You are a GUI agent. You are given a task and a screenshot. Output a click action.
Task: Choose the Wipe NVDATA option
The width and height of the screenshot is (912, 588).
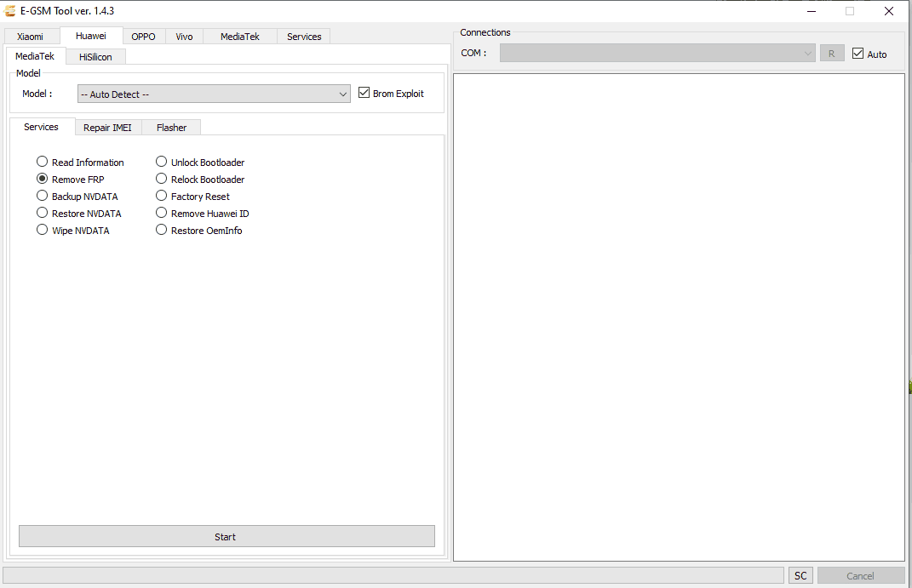[x=72, y=230]
